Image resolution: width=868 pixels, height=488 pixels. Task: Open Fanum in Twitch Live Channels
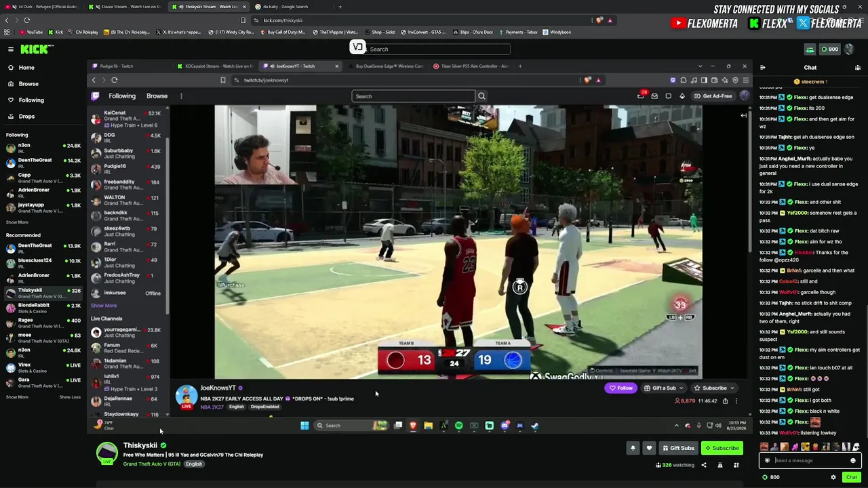[129, 348]
